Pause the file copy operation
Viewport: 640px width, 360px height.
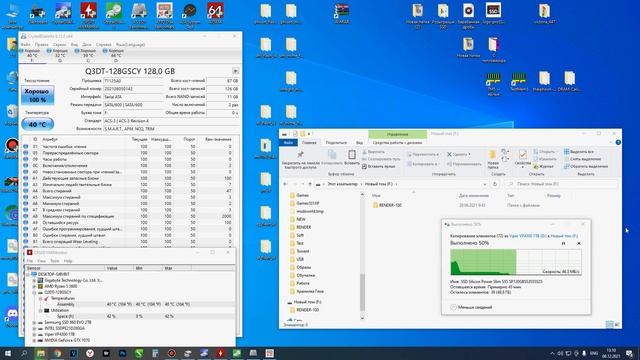click(x=564, y=243)
